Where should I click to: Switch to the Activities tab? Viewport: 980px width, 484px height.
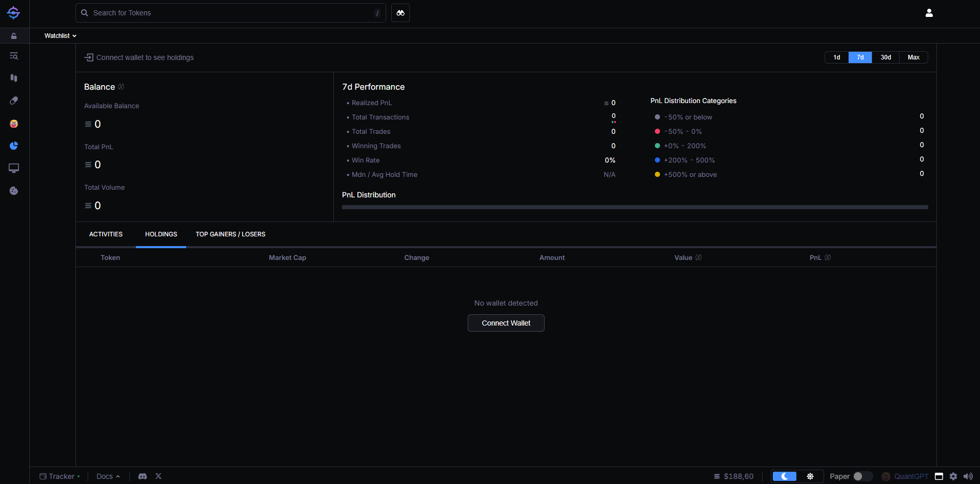[106, 234]
